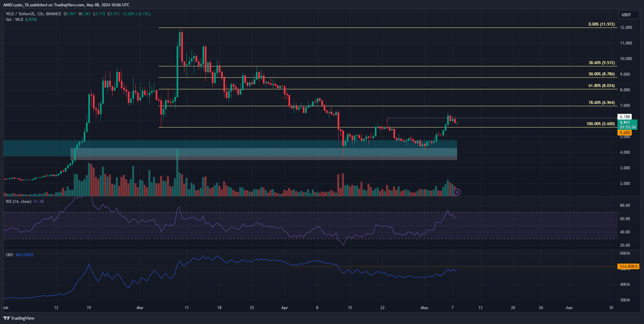The image size is (644, 324).
Task: Click the 15 date label on time axis
Action: [350, 308]
